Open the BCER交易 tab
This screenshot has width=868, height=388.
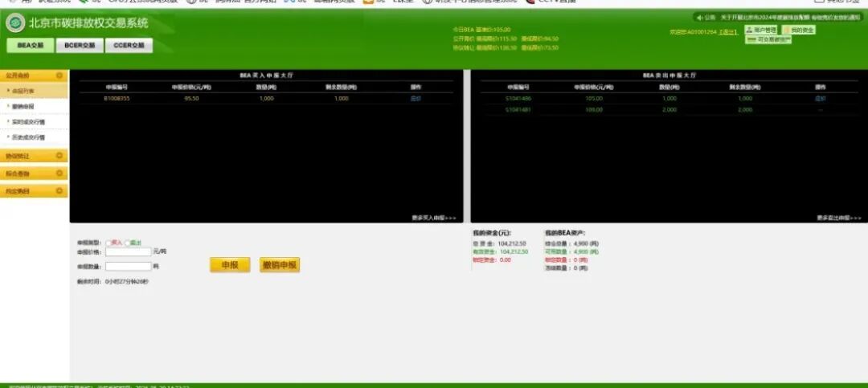click(x=80, y=45)
